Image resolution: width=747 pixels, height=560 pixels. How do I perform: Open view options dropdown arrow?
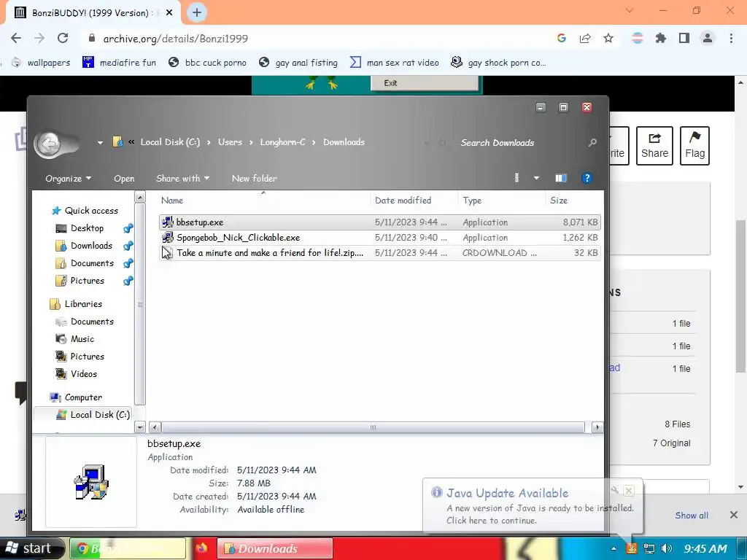point(536,178)
